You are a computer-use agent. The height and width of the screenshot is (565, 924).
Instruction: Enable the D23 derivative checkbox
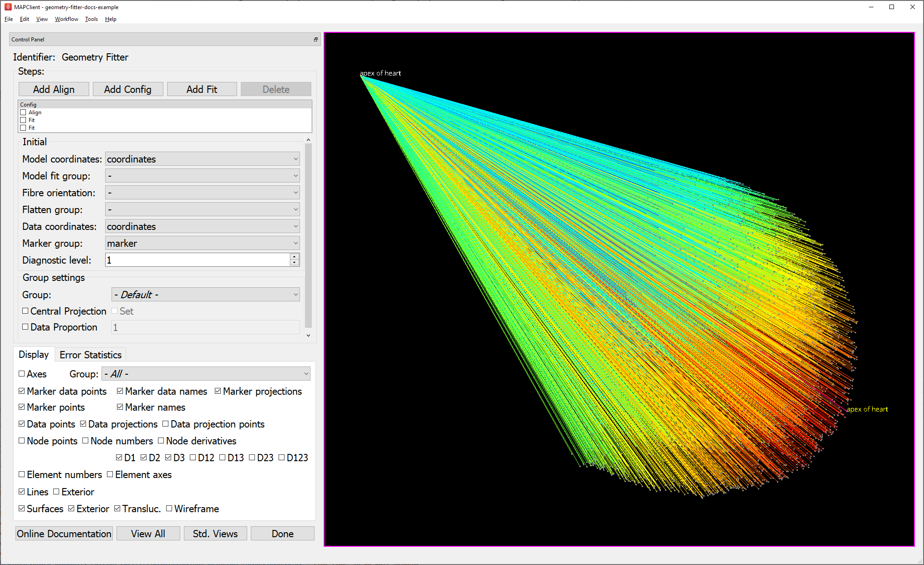pyautogui.click(x=252, y=458)
